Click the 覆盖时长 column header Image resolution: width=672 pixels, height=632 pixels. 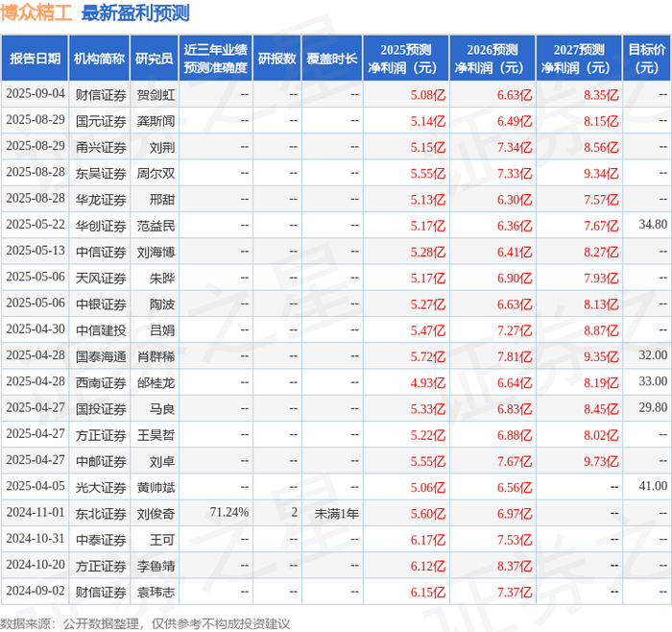click(x=332, y=59)
